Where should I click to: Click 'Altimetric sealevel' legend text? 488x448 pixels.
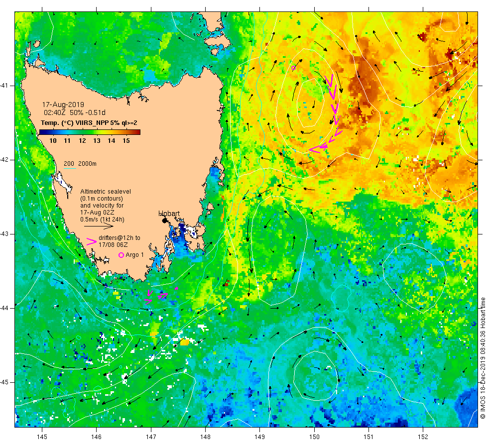pyautogui.click(x=106, y=192)
